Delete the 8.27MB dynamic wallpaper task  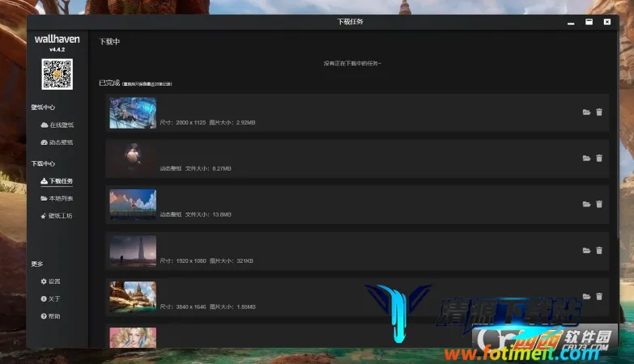pos(599,159)
